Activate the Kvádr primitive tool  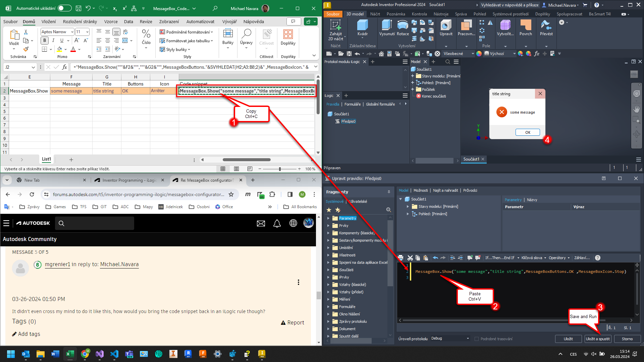click(x=362, y=27)
